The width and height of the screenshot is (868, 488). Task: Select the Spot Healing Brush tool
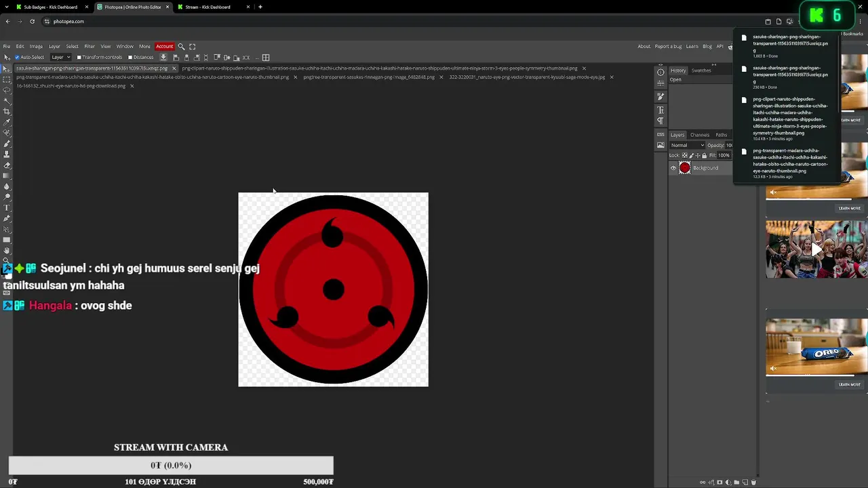(x=7, y=133)
